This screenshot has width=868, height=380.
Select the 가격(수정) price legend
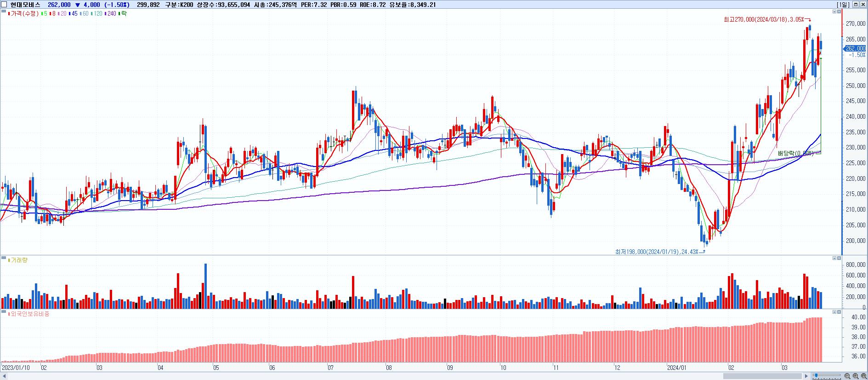[24, 14]
